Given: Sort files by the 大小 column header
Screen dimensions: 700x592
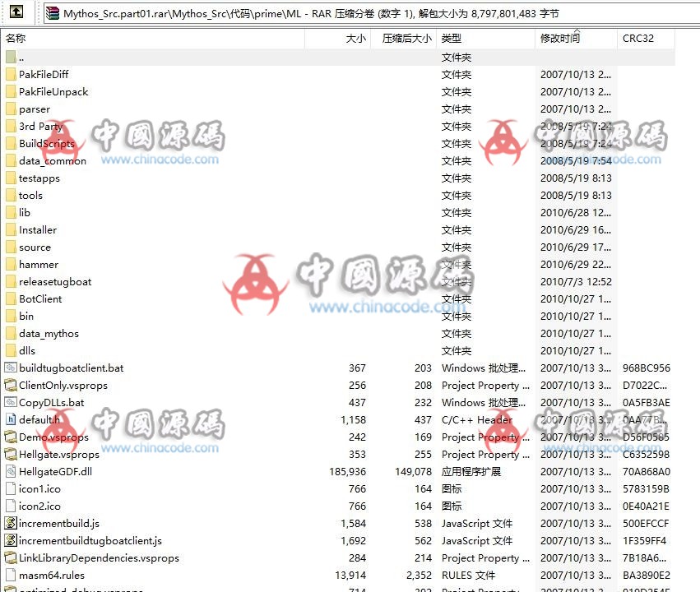Looking at the screenshot, I should click(355, 39).
